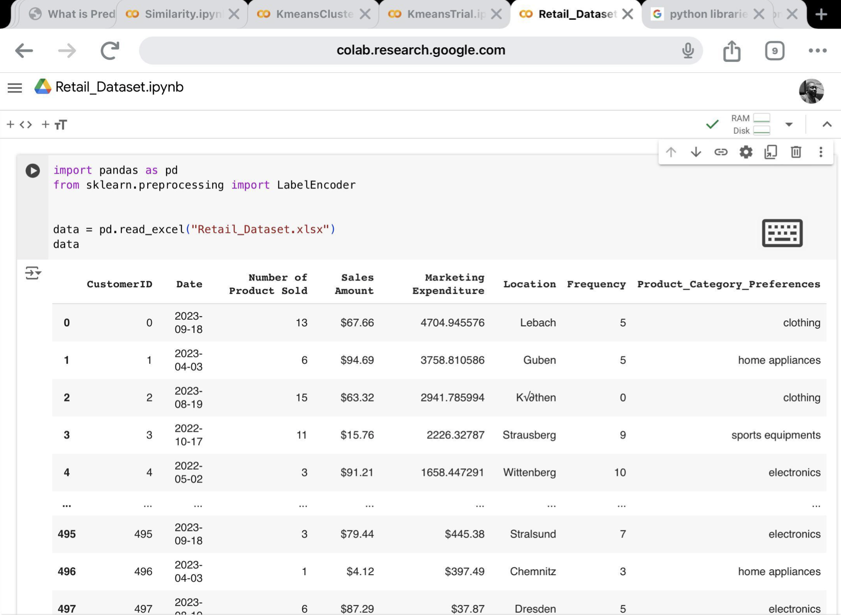Toggle the on-screen keyboard icon
The height and width of the screenshot is (616, 841).
pyautogui.click(x=782, y=233)
